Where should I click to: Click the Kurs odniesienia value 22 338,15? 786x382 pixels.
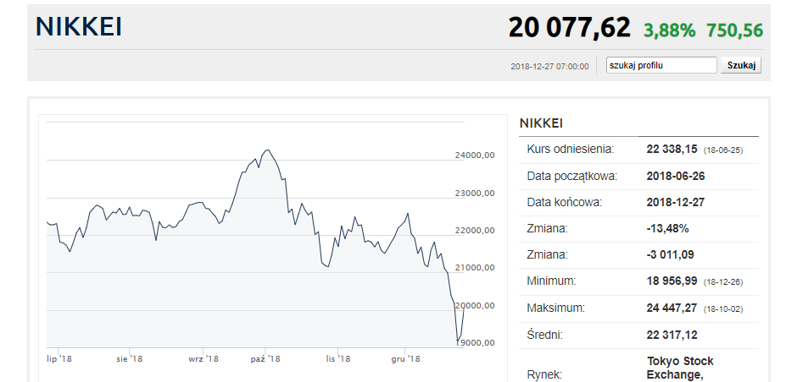[671, 149]
